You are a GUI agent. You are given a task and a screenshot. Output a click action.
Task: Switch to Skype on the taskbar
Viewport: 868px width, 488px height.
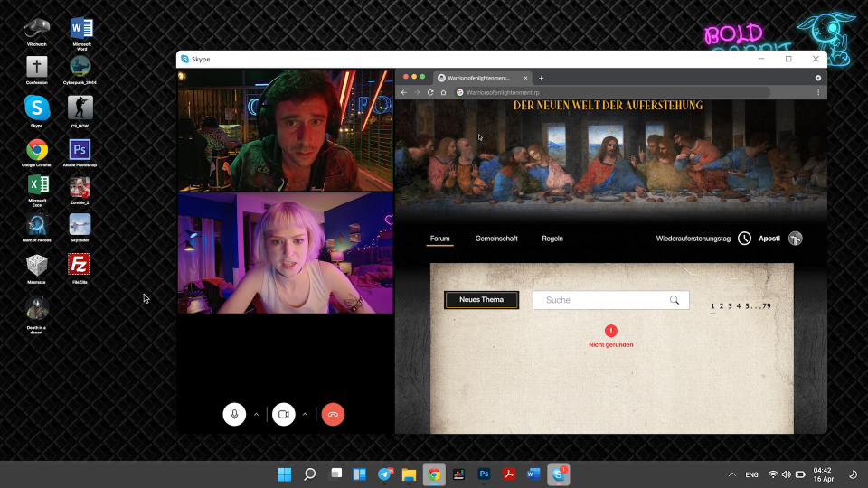[558, 474]
